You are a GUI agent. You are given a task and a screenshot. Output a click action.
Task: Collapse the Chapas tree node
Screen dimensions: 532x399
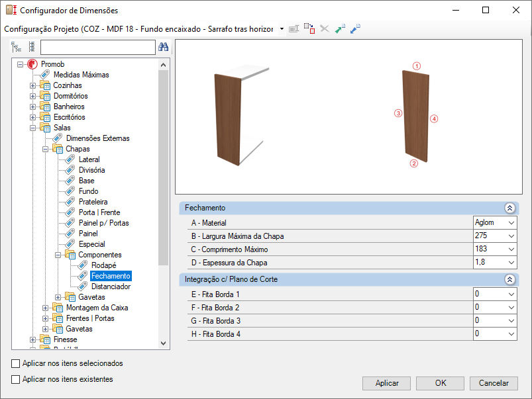45,149
